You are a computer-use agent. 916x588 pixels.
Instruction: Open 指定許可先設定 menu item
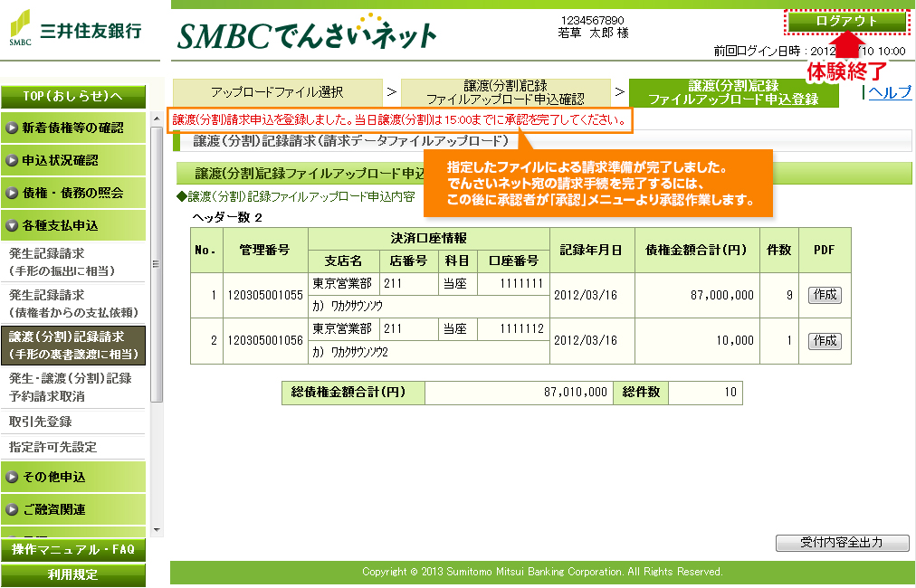73,447
